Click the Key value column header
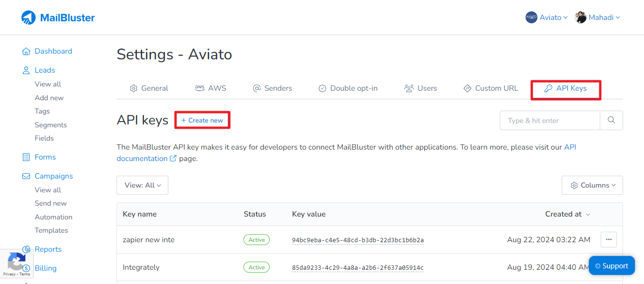644x284 pixels. coord(309,214)
